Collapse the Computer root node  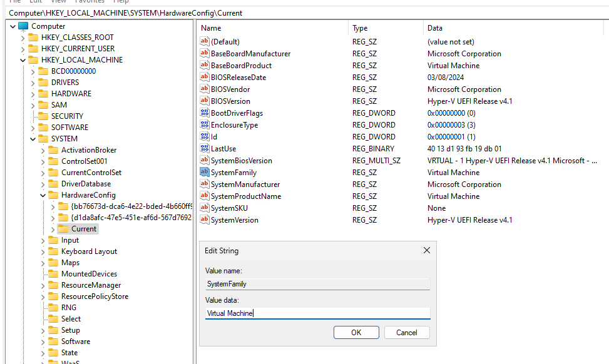click(13, 26)
